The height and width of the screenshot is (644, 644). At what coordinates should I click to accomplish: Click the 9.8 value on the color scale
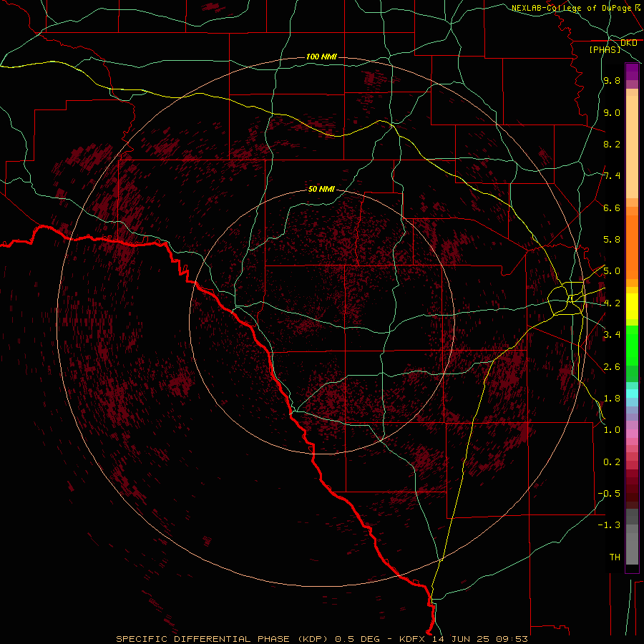point(612,81)
